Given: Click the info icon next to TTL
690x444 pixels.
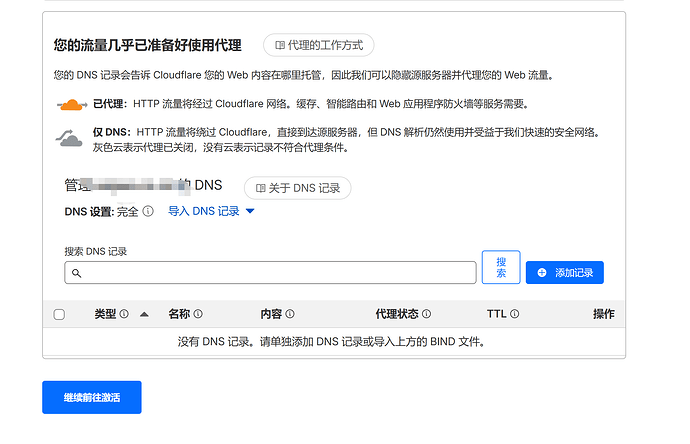Looking at the screenshot, I should tap(514, 314).
